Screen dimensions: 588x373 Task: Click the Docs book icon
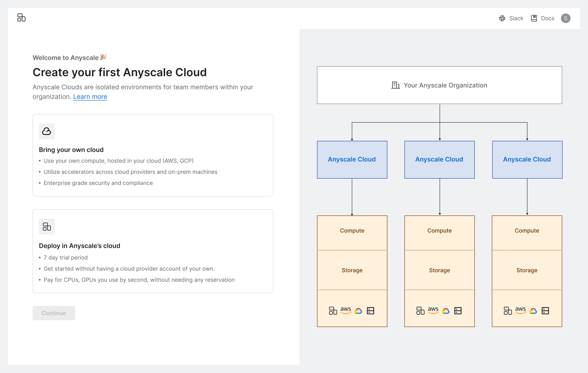coord(534,18)
